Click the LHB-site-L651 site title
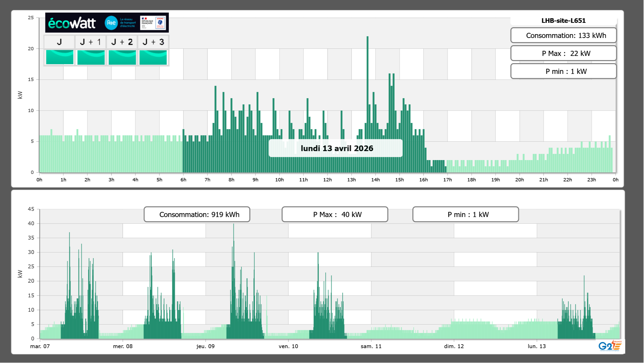 563,21
